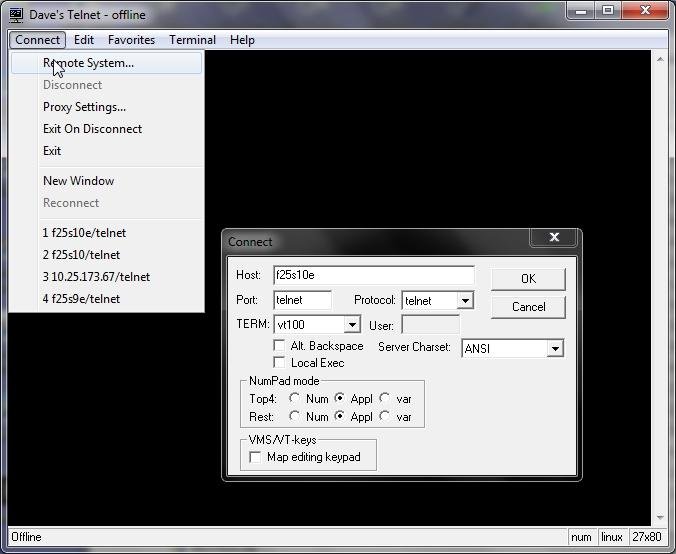The image size is (676, 554).
Task: Select Top4 Num radio button
Action: coord(294,398)
